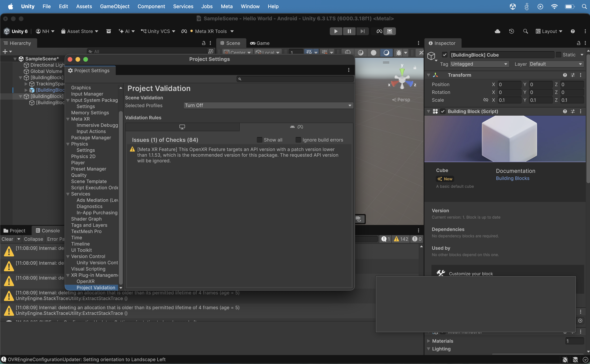Click the Clear button in Console
Image resolution: width=590 pixels, height=364 pixels.
click(7, 239)
